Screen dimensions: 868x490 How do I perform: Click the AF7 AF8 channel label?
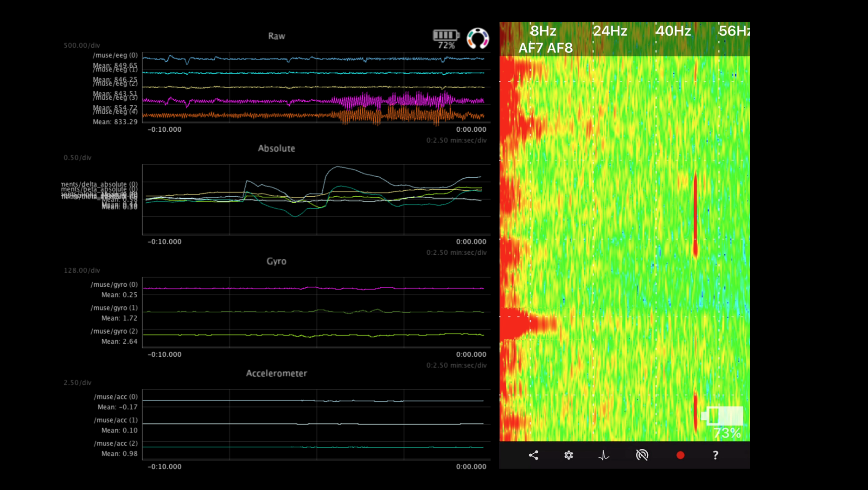545,48
